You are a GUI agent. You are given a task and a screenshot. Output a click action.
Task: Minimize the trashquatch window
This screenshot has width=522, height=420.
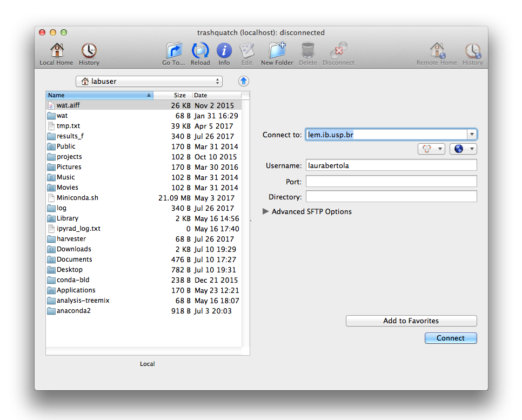[x=53, y=32]
